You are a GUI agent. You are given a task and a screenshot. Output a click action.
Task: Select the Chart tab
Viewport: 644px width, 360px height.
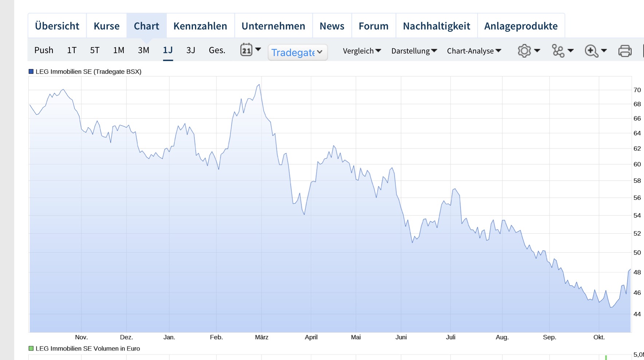147,26
